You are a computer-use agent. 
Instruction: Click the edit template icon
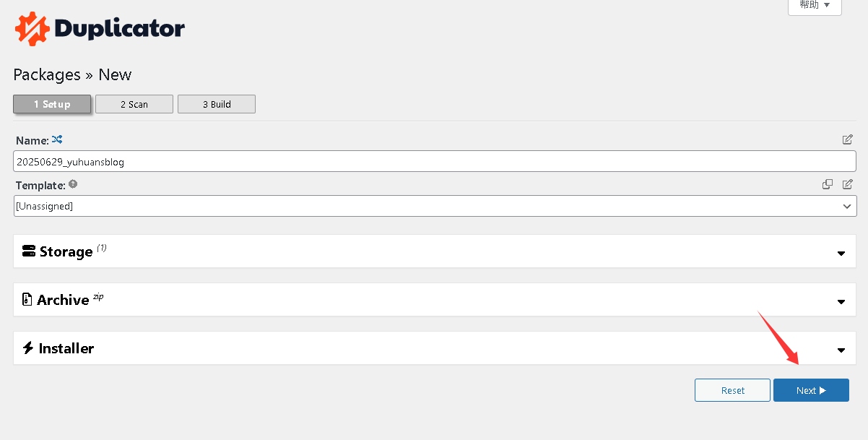coord(848,184)
